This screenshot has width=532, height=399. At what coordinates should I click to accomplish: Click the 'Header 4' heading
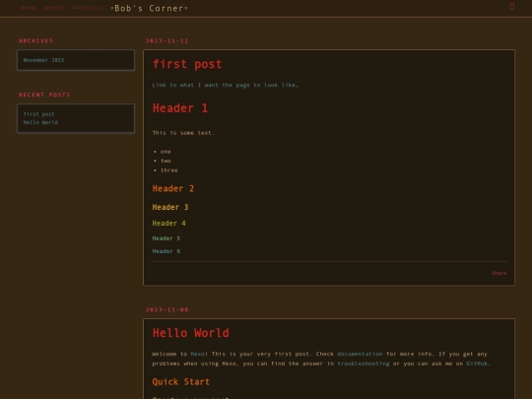(x=169, y=224)
